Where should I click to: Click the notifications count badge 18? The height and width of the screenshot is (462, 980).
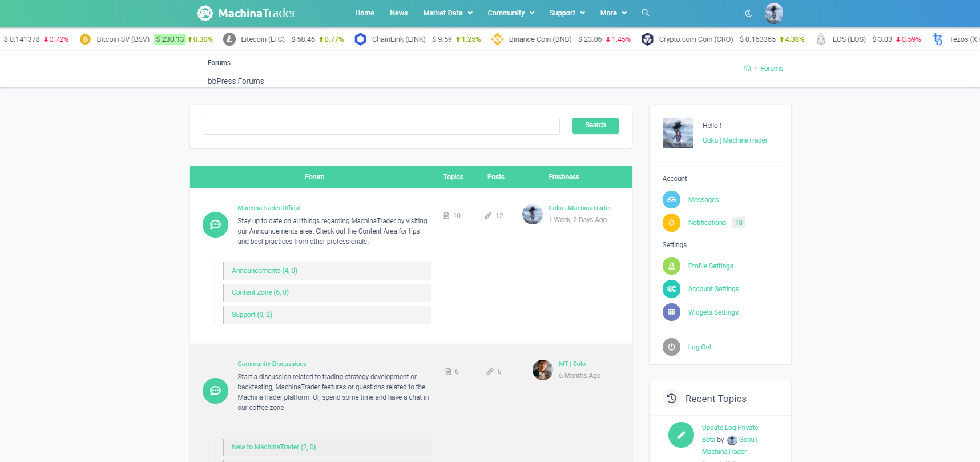pos(739,223)
